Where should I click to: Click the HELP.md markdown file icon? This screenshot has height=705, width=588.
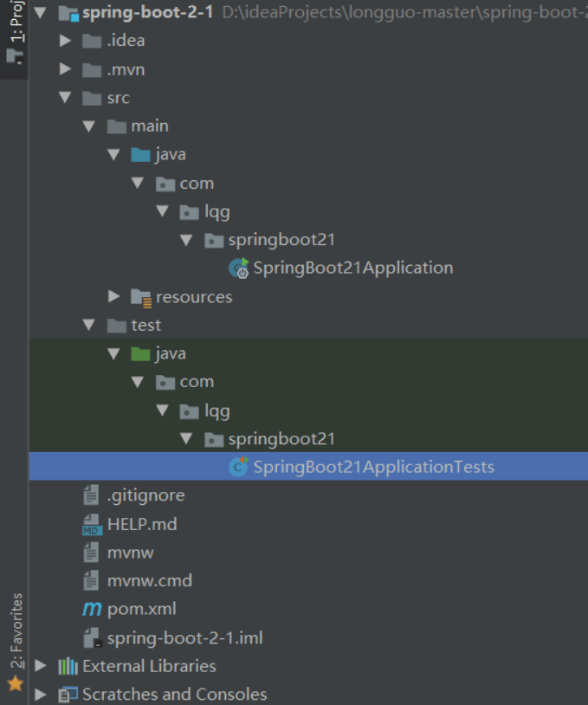92,524
